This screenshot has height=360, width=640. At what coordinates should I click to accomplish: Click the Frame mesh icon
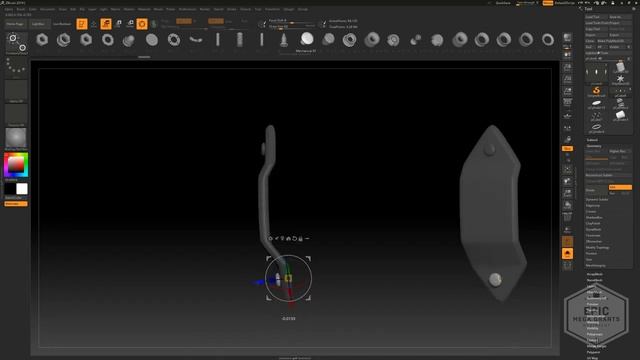(567, 169)
